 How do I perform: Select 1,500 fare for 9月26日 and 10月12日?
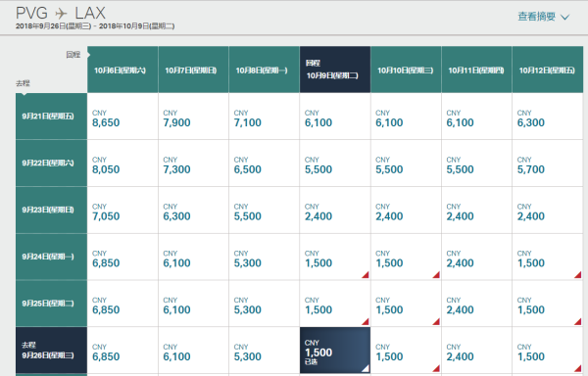point(548,351)
